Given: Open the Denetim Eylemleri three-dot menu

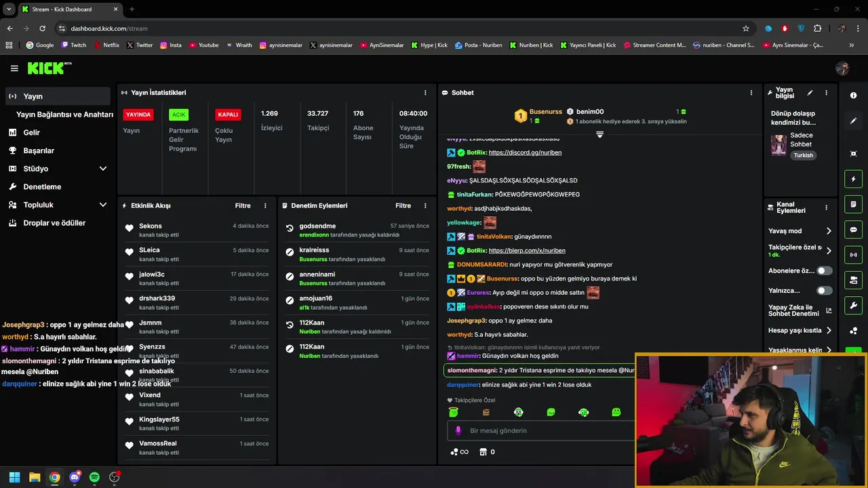Looking at the screenshot, I should [425, 205].
